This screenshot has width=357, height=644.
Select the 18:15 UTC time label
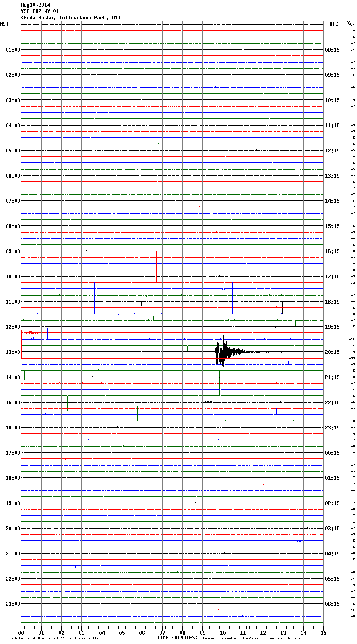pyautogui.click(x=332, y=302)
